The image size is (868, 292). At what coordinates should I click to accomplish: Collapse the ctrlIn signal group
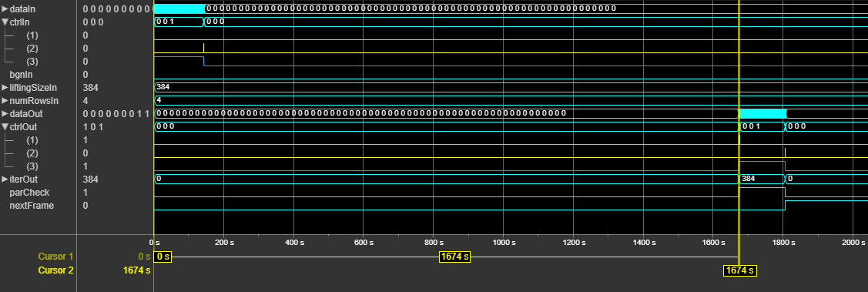click(x=5, y=22)
